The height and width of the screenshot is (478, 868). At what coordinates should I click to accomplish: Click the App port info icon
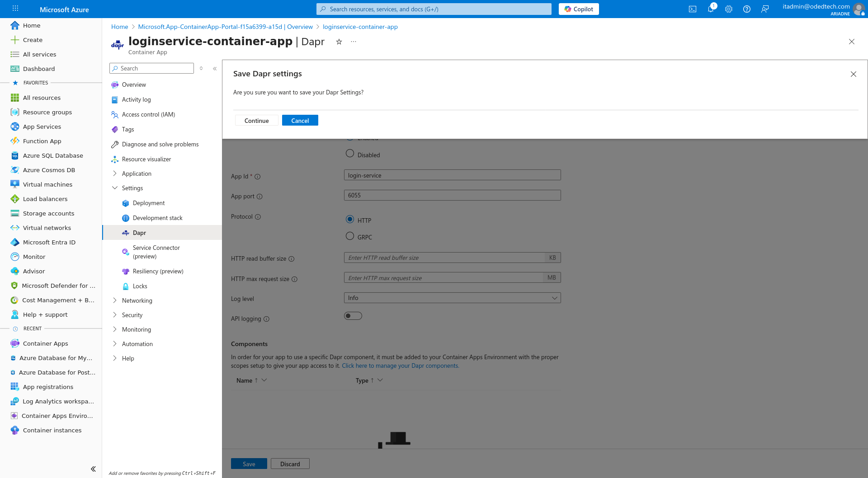point(259,197)
